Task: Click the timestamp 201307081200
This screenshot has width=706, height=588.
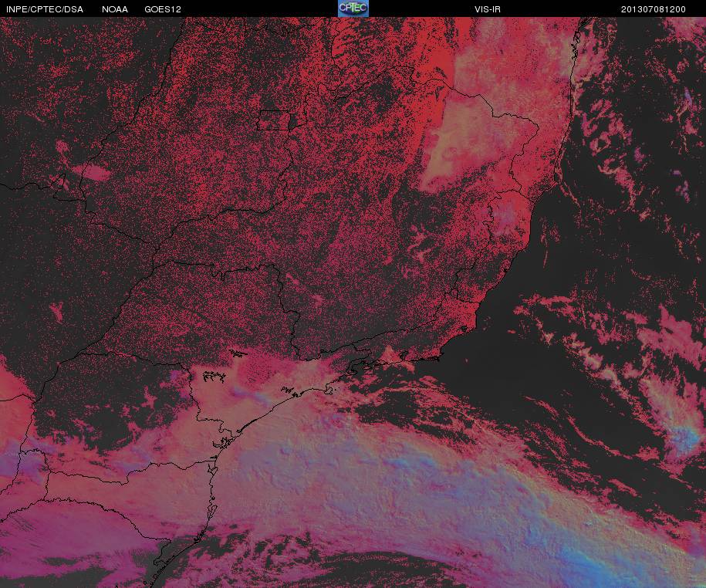Action: click(654, 9)
